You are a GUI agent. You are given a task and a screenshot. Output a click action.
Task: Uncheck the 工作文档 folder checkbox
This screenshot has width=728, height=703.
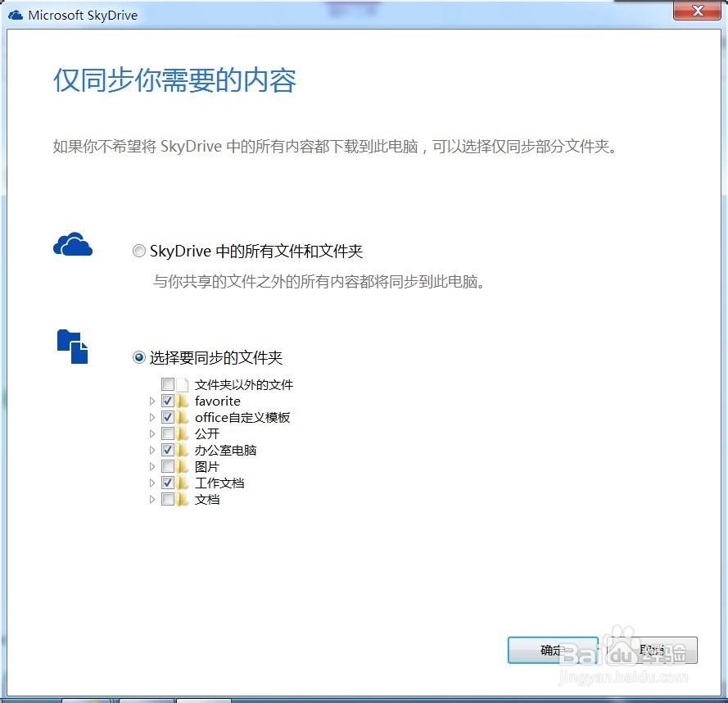(x=168, y=483)
